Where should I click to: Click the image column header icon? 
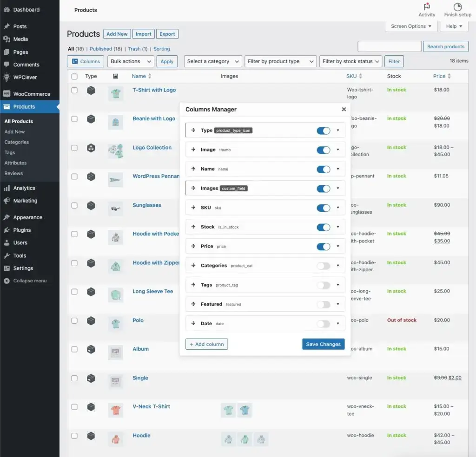[115, 76]
